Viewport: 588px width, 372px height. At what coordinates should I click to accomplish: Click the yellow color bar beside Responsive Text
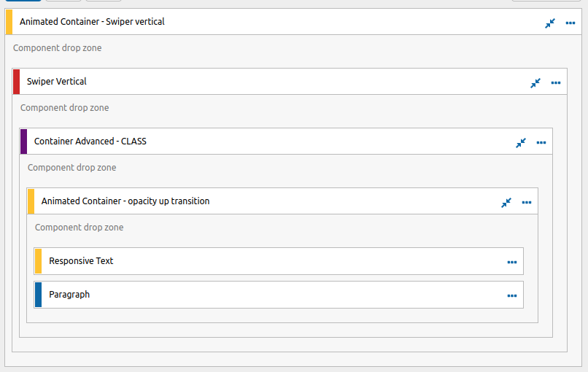(38, 261)
